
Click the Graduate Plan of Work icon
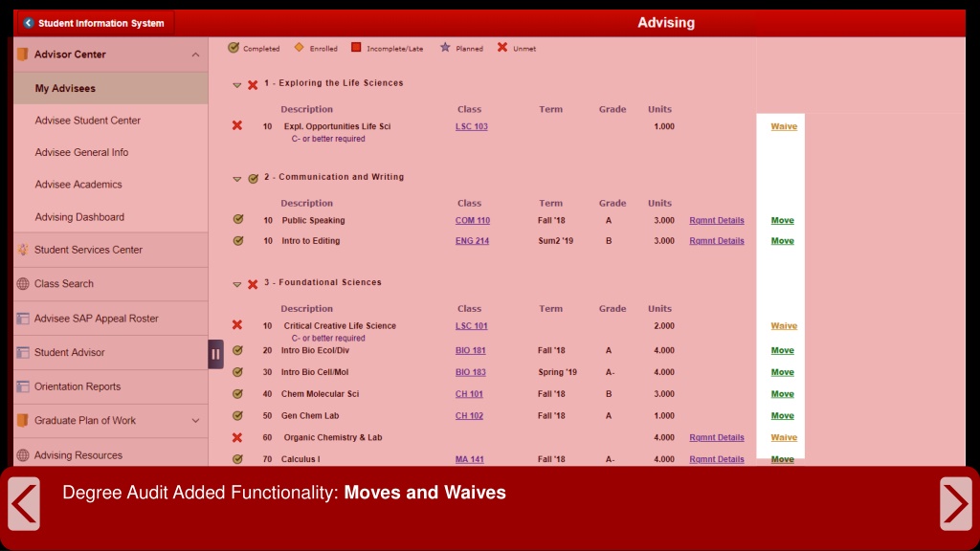[x=23, y=421]
